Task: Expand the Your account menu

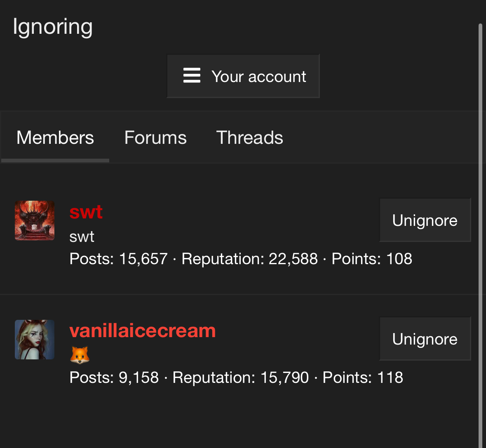Action: pyautogui.click(x=243, y=76)
